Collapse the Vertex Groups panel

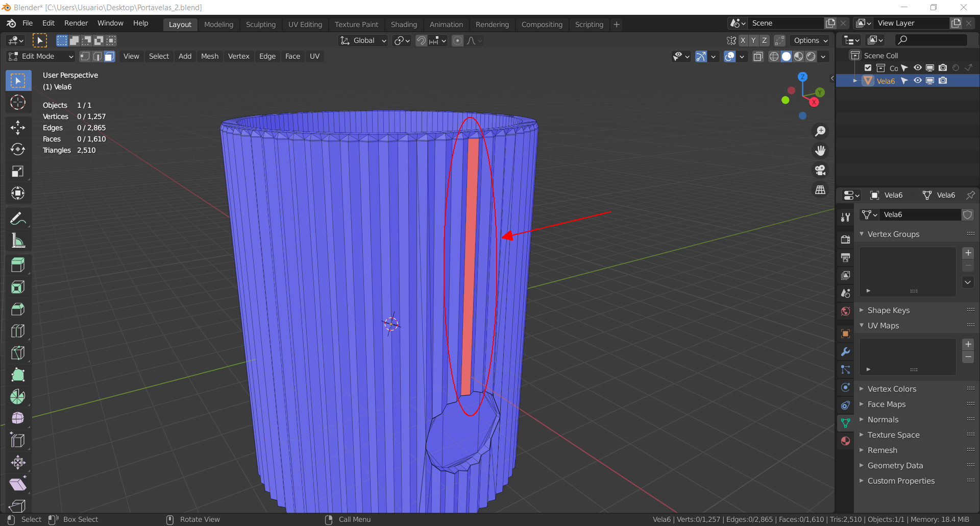(893, 234)
